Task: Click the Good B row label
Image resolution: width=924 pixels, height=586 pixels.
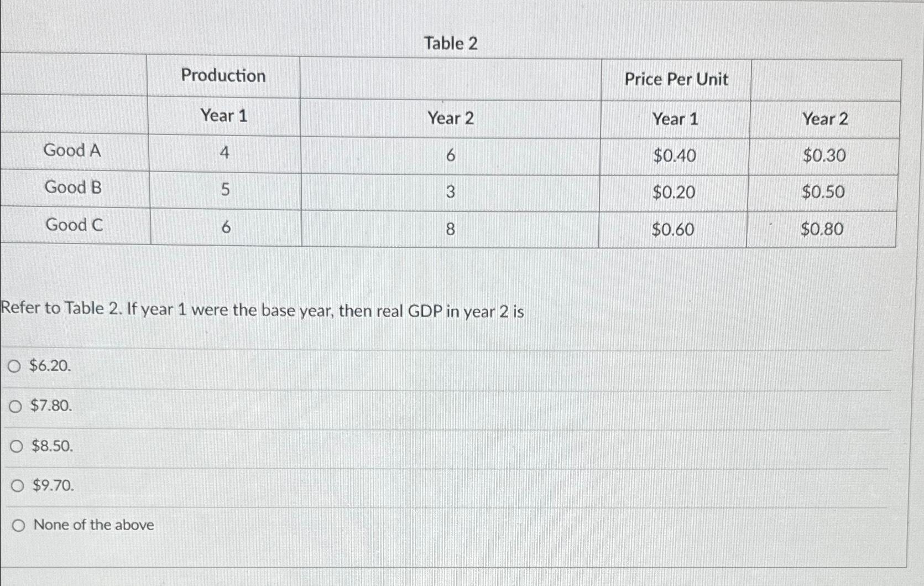Action: click(x=72, y=188)
